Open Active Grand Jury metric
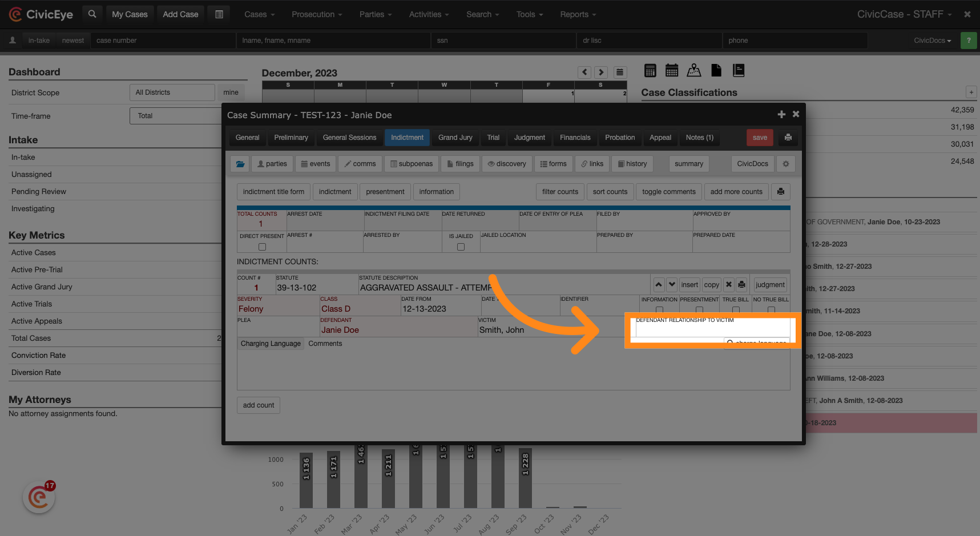The image size is (980, 536). [42, 287]
